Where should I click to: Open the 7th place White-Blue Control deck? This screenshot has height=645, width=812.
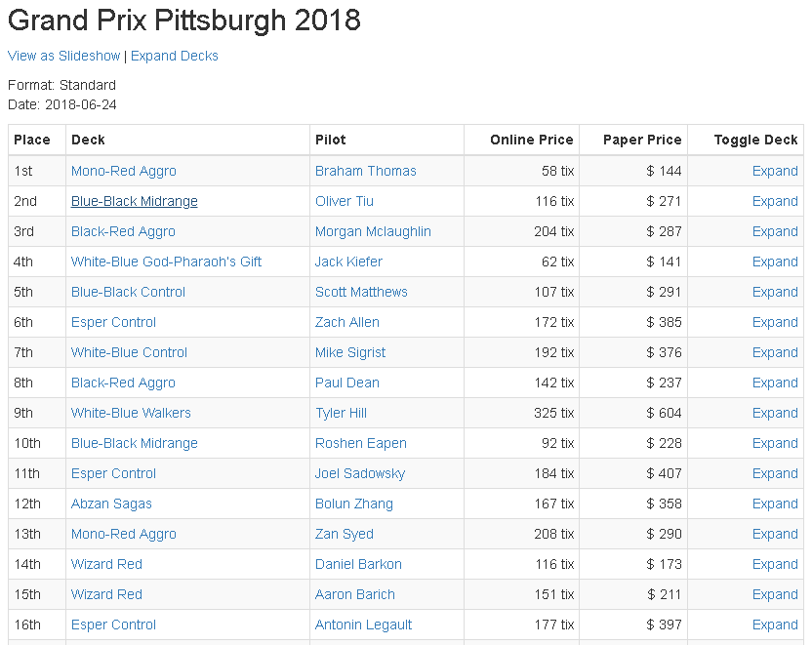tap(129, 352)
